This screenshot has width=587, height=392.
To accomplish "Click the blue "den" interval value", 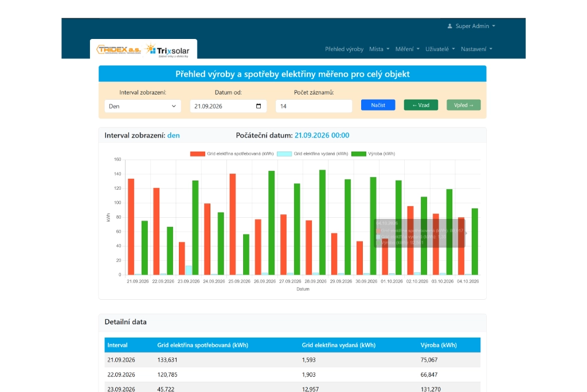I will click(173, 135).
